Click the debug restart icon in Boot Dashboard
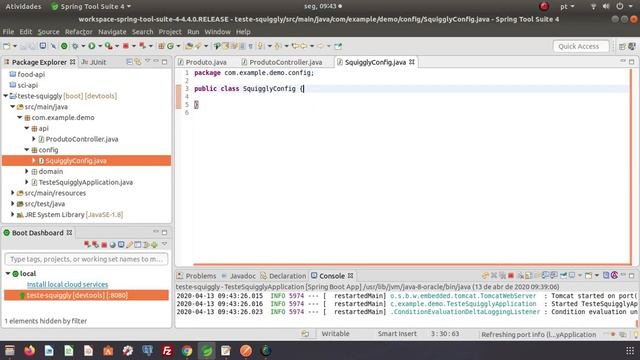Viewport: 640px width, 360px height. click(x=95, y=244)
